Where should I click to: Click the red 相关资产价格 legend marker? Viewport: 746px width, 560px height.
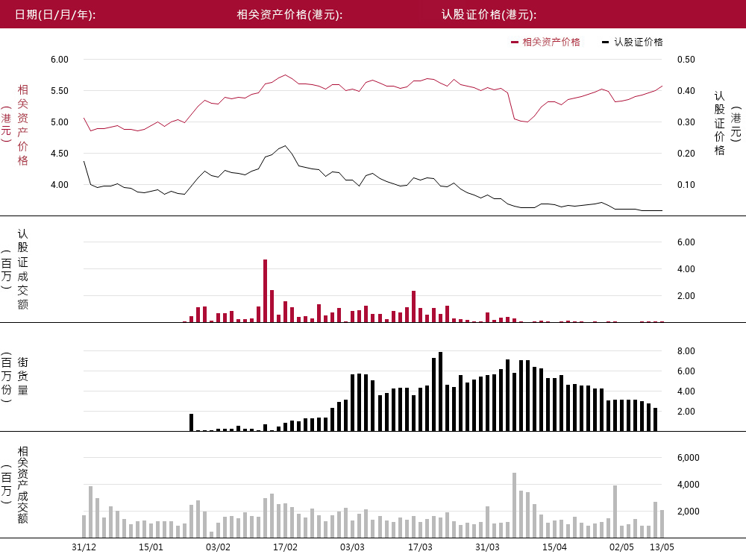(514, 43)
